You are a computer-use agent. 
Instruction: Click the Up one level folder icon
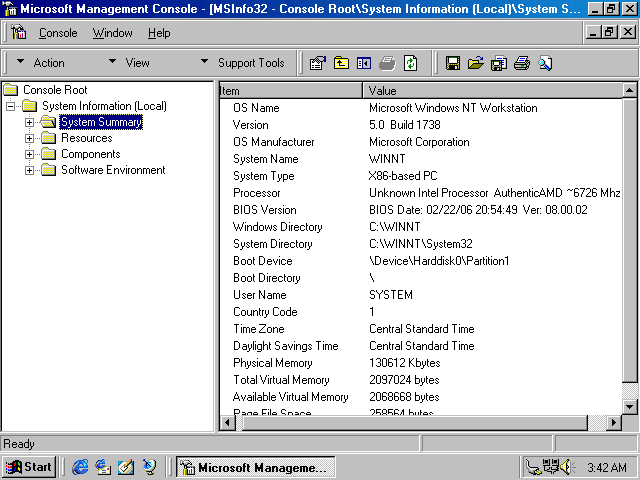point(341,63)
